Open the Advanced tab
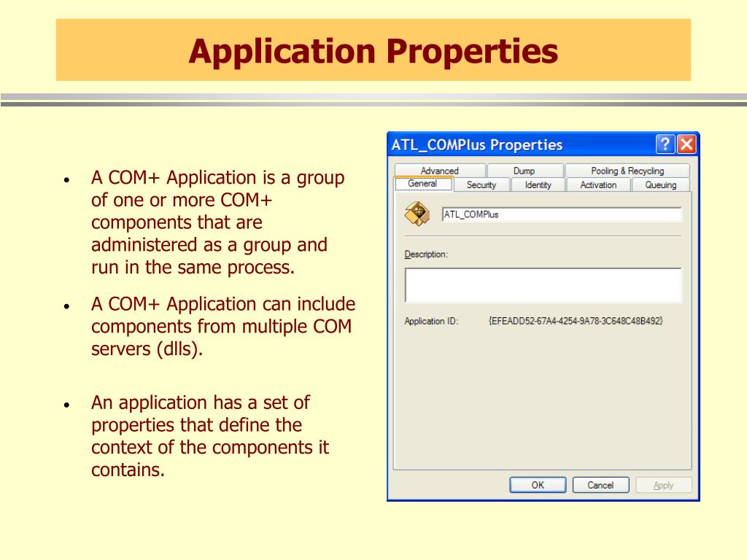Image resolution: width=747 pixels, height=560 pixels. point(441,170)
